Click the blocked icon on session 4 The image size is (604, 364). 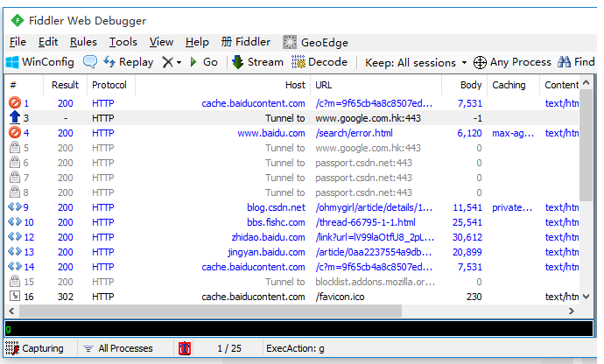point(15,132)
